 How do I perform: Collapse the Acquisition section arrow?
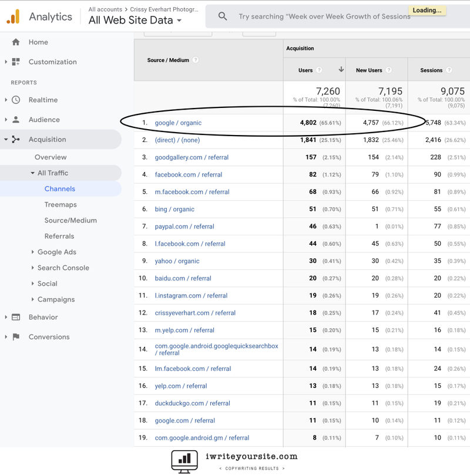pos(6,140)
